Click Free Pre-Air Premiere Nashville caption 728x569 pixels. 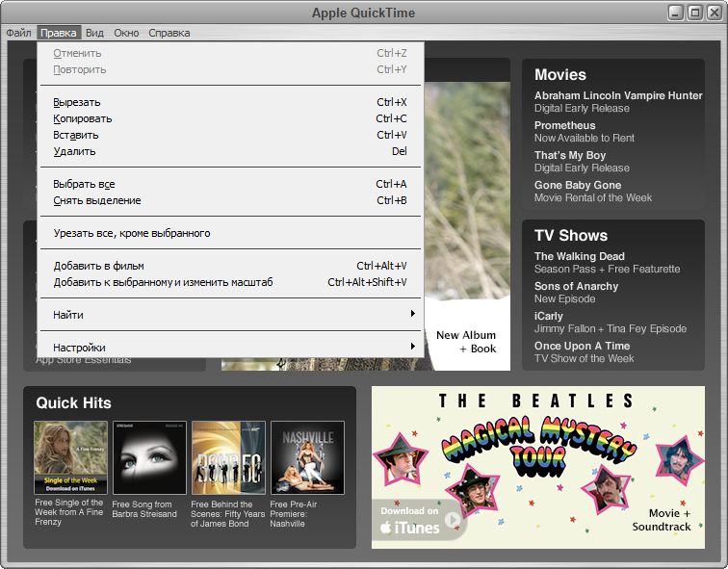[294, 514]
